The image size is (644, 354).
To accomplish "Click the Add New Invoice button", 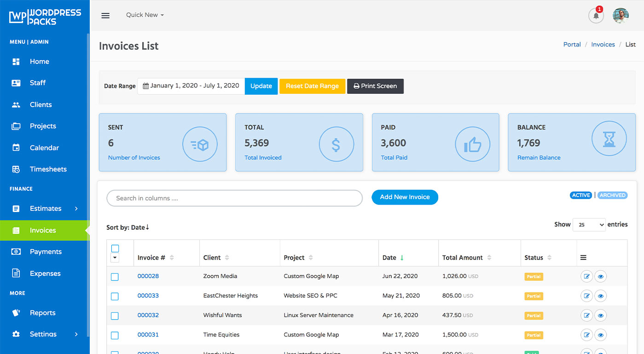I will click(405, 197).
